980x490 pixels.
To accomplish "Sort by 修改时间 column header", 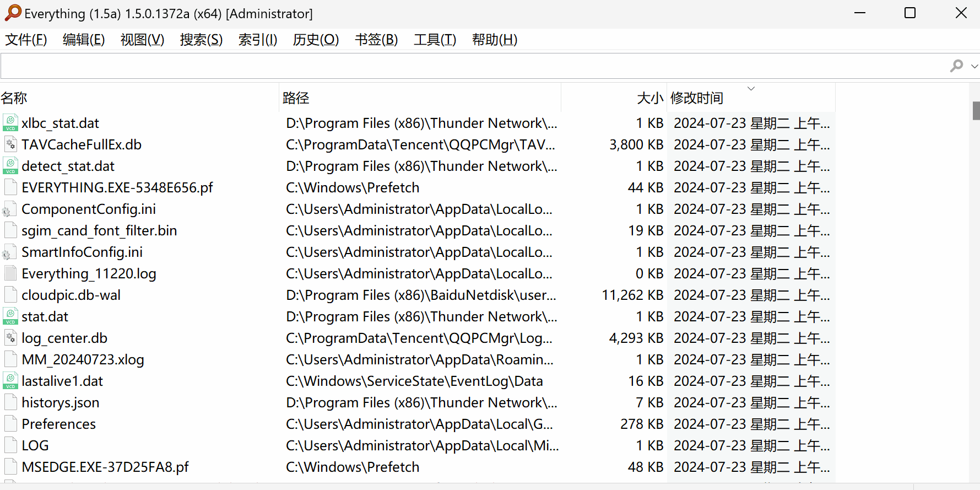I will 696,98.
